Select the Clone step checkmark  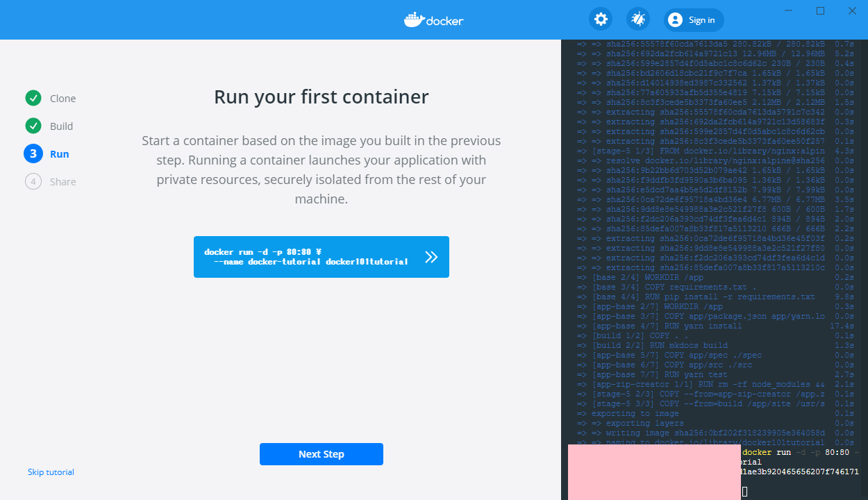(33, 98)
